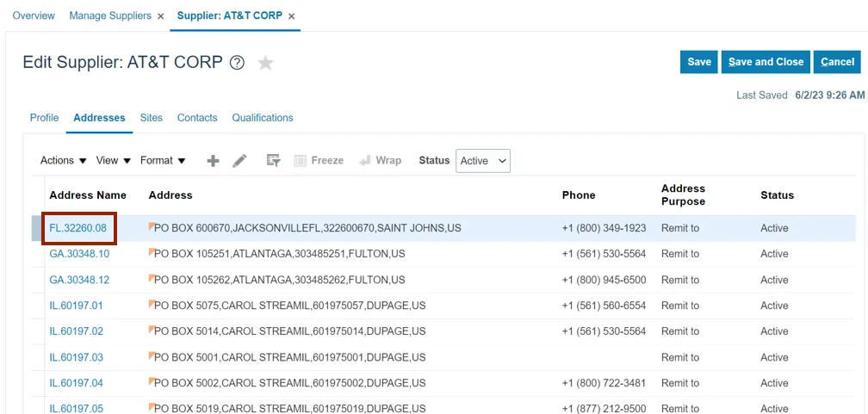The image size is (868, 414).
Task: Switch to the Sites tab
Action: 152,118
